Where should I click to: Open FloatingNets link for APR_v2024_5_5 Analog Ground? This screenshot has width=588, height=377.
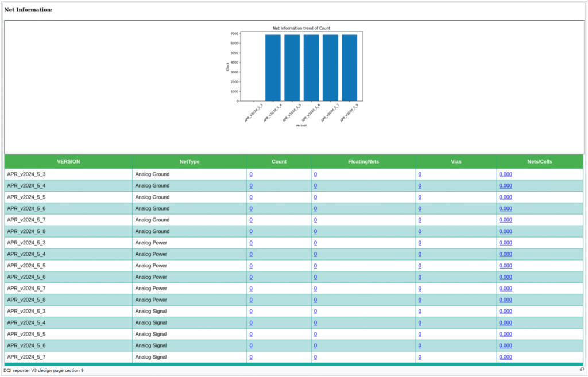pos(315,197)
